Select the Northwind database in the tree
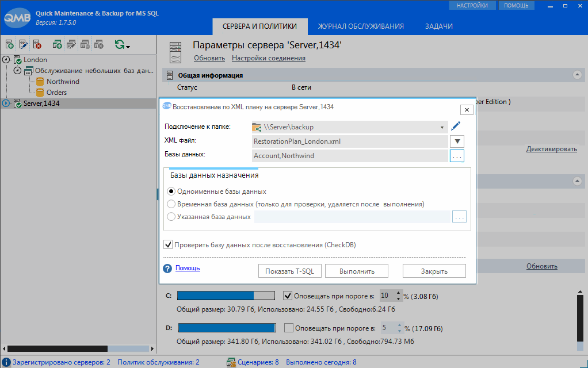Screen dimensions: 588x368 (x=63, y=81)
